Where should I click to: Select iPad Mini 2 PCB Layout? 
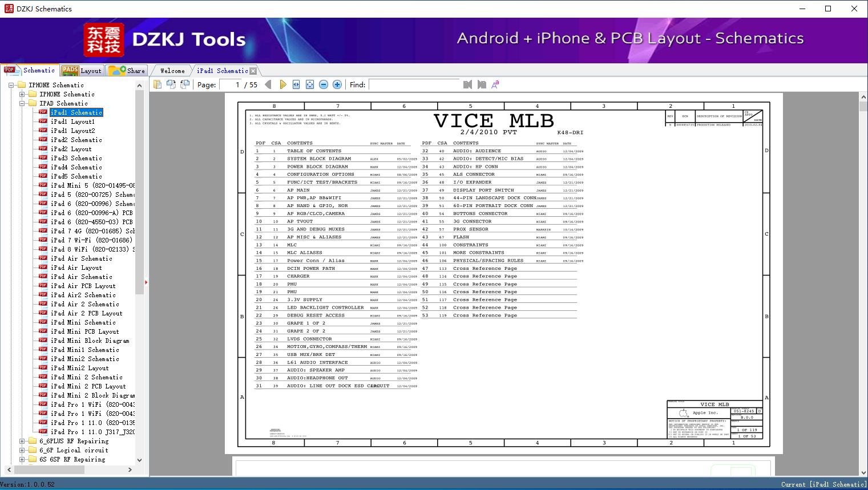88,386
